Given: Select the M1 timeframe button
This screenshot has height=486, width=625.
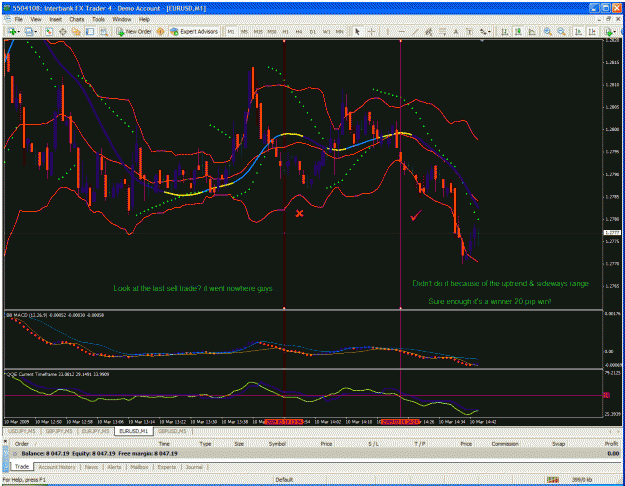Looking at the screenshot, I should (x=231, y=31).
